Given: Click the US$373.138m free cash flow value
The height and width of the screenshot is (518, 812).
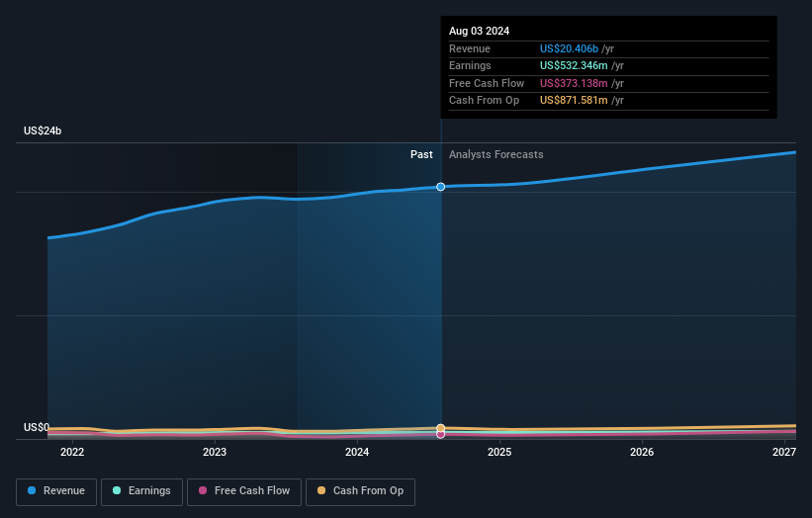Looking at the screenshot, I should (x=574, y=83).
